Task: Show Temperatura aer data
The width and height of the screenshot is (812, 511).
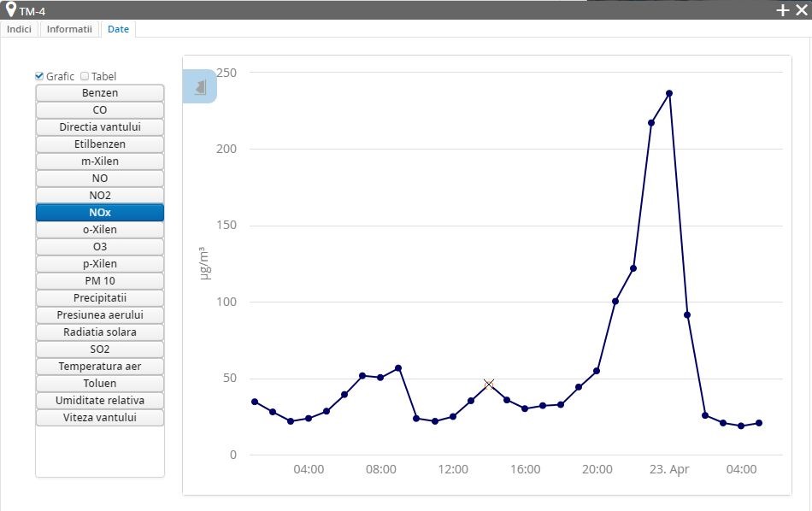Action: click(x=100, y=367)
